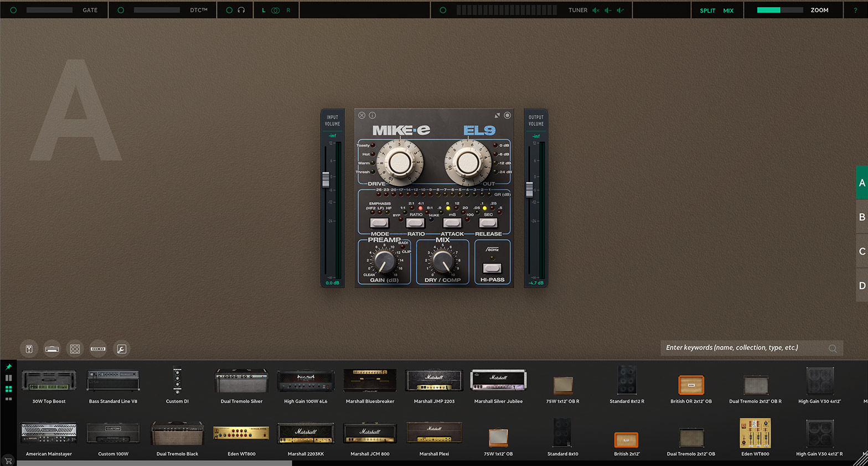Toggle the Gate power switch

pyautogui.click(x=13, y=10)
